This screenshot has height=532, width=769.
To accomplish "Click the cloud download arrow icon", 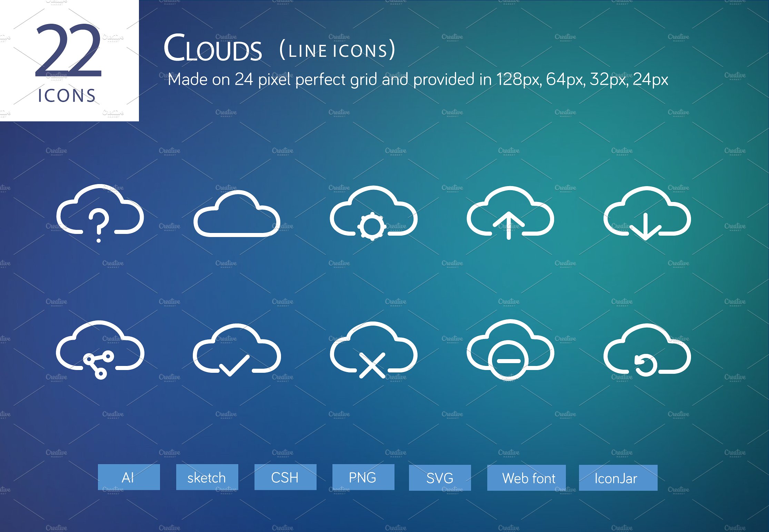I will coord(647,213).
